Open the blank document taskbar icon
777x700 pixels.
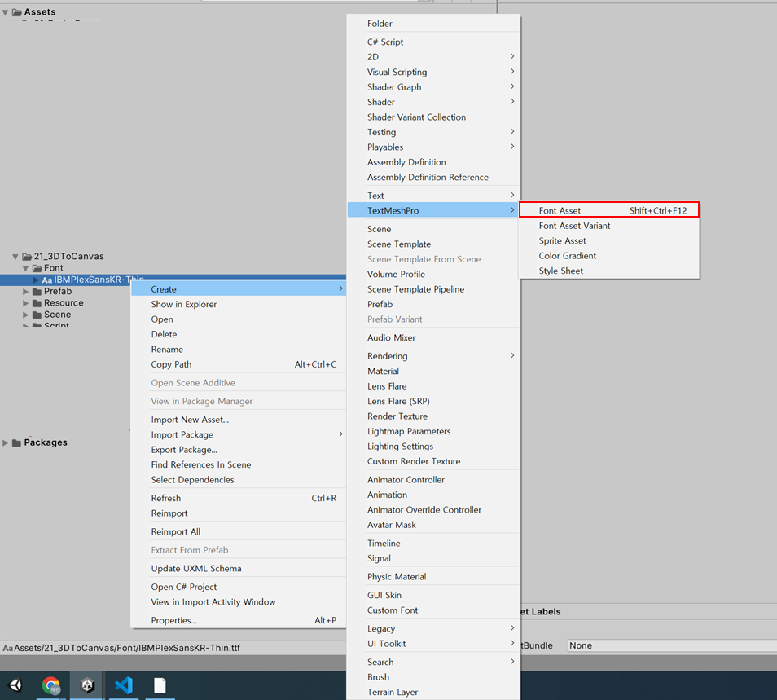[160, 685]
